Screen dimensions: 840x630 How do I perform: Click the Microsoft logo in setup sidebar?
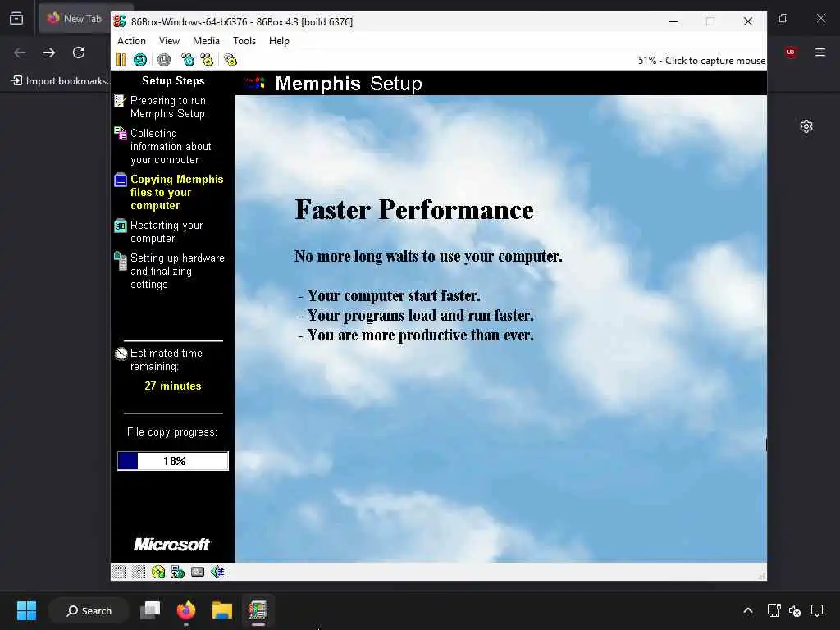coord(172,545)
